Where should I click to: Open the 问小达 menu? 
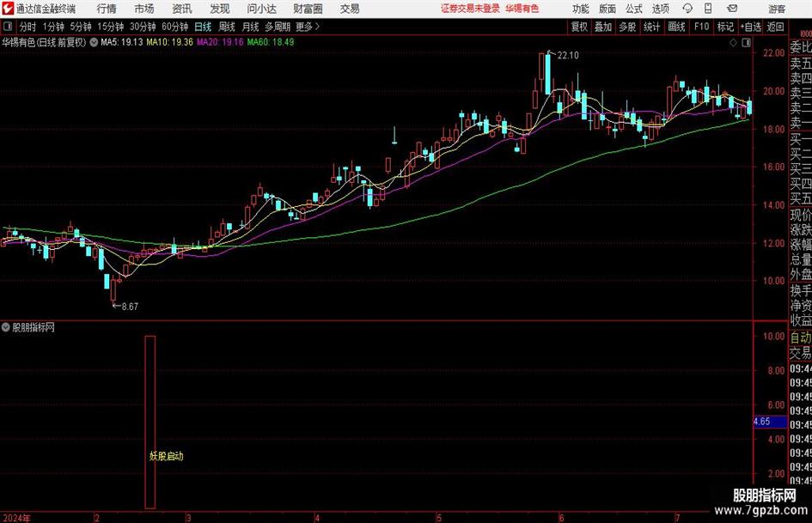pyautogui.click(x=261, y=9)
